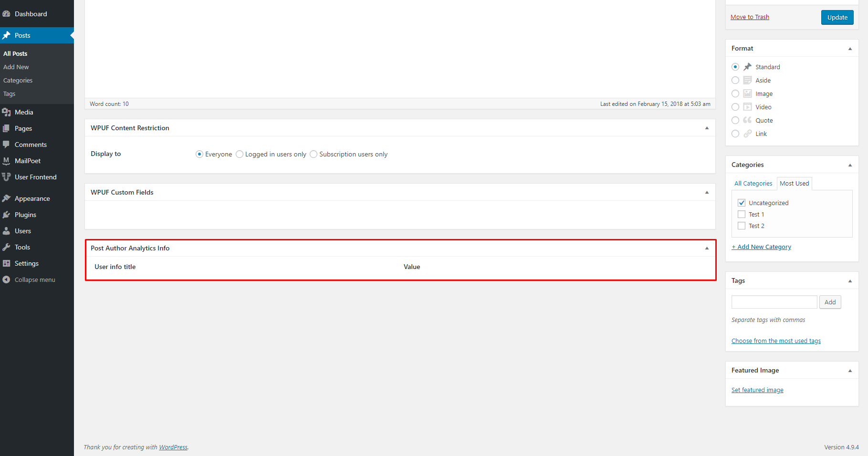Choose the Image format radio button
The image size is (868, 456).
point(735,93)
